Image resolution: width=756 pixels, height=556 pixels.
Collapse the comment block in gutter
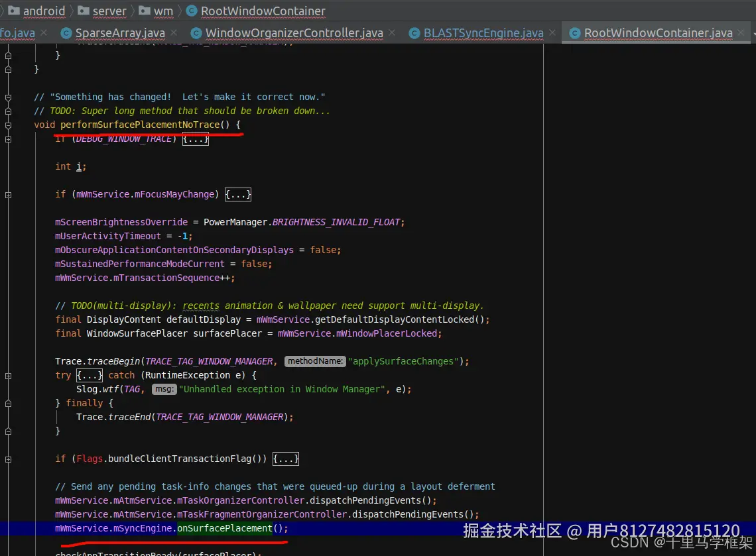(8, 97)
